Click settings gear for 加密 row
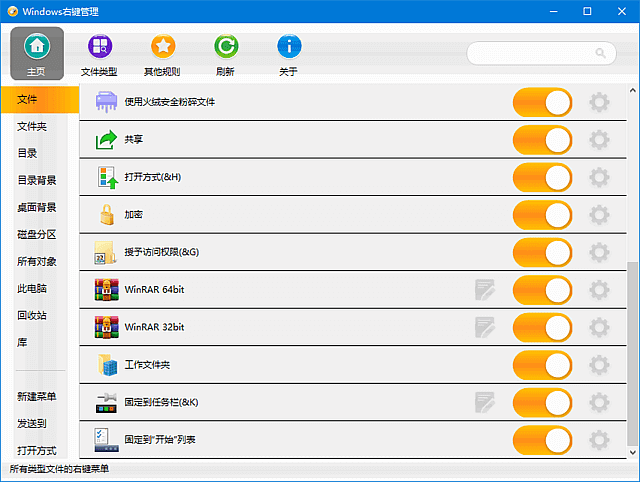640x482 pixels. [599, 215]
